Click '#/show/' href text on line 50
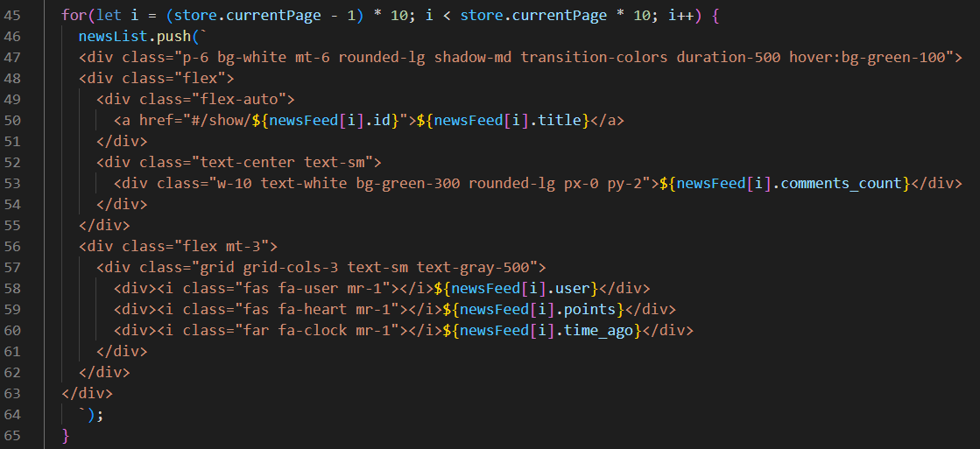 [x=222, y=121]
